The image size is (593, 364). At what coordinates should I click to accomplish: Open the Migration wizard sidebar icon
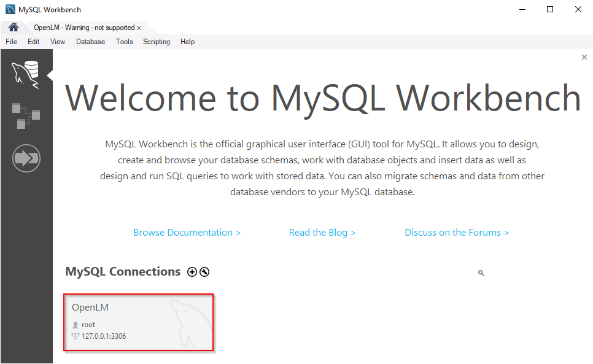(26, 159)
